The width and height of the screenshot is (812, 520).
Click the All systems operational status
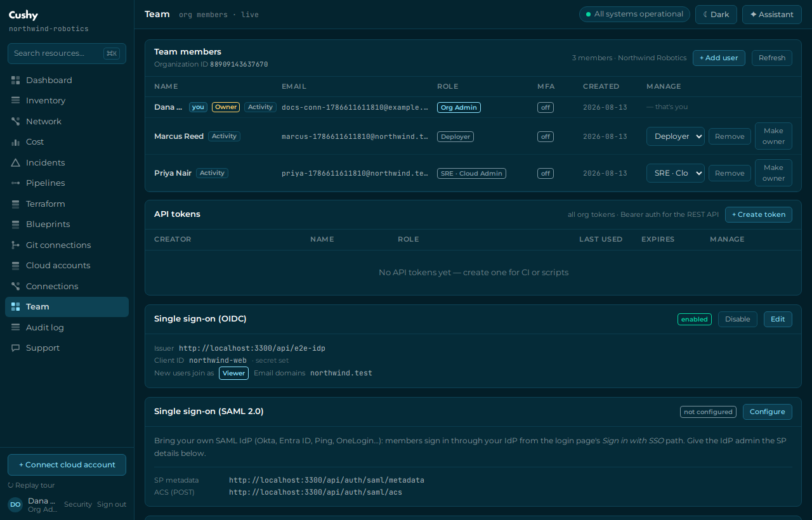[x=634, y=14]
